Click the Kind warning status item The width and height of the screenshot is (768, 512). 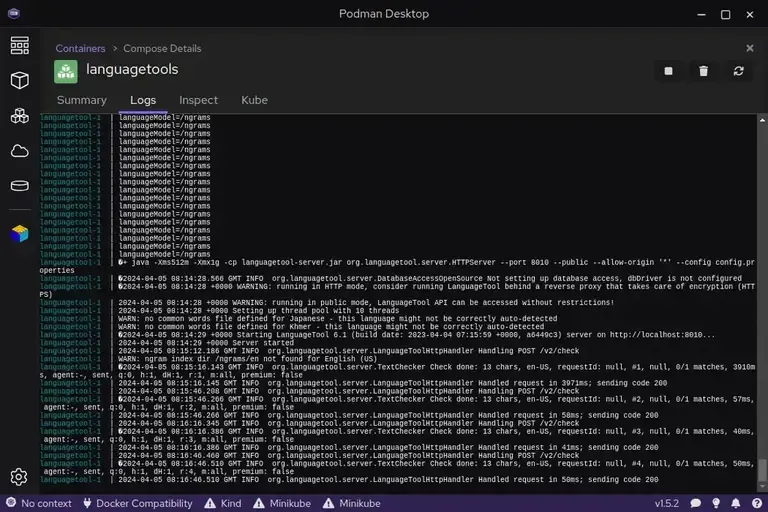pos(223,503)
